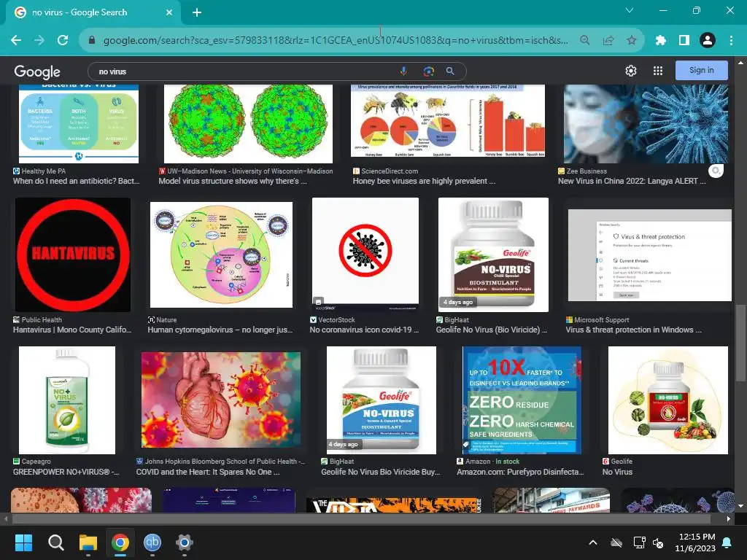Open the Greenpower NO+VIRUS bottle image

pyautogui.click(x=66, y=400)
